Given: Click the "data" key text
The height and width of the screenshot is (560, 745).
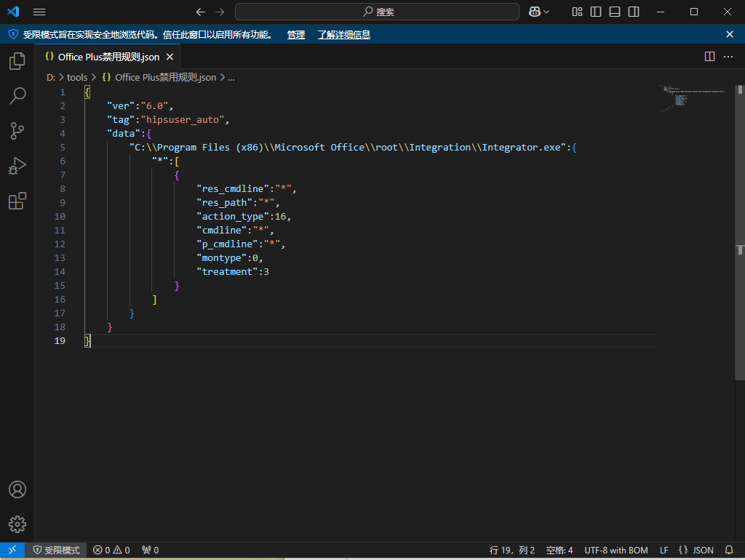Looking at the screenshot, I should (x=124, y=134).
